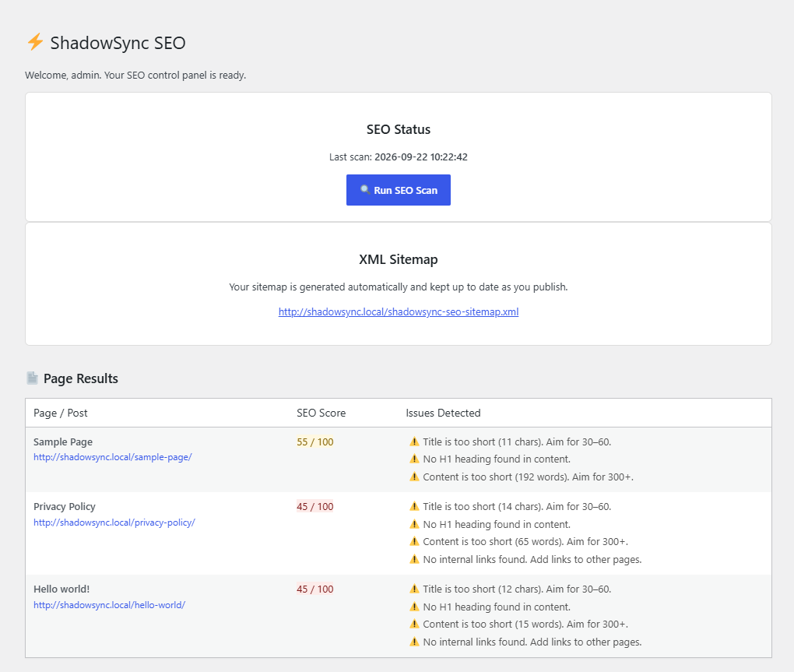Viewport: 794px width, 672px height.
Task: Click the SEO Score column header
Action: click(321, 413)
